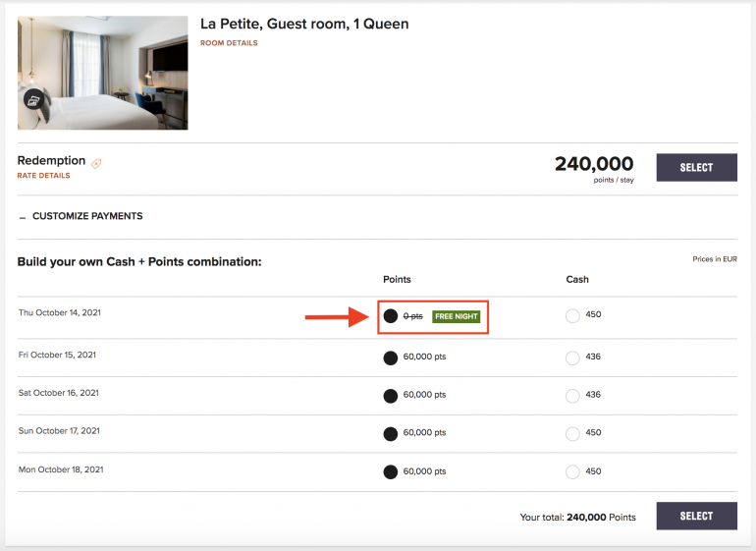Viewport: 756px width, 551px height.
Task: Select 60,000 pts for Fri October 15
Action: pyautogui.click(x=390, y=357)
